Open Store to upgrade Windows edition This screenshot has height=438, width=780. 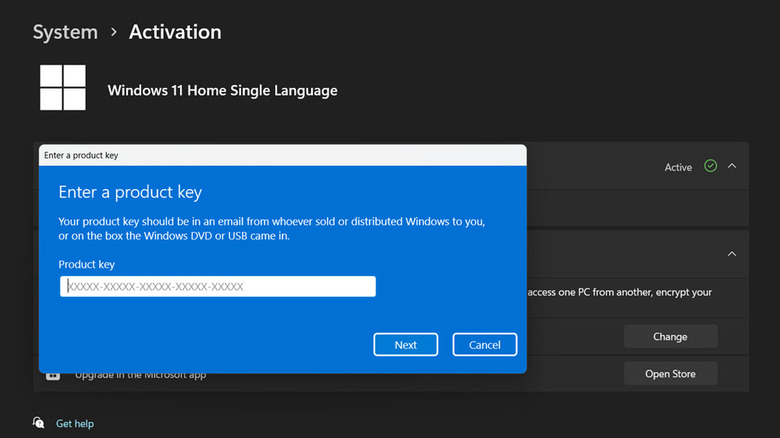pyautogui.click(x=671, y=373)
